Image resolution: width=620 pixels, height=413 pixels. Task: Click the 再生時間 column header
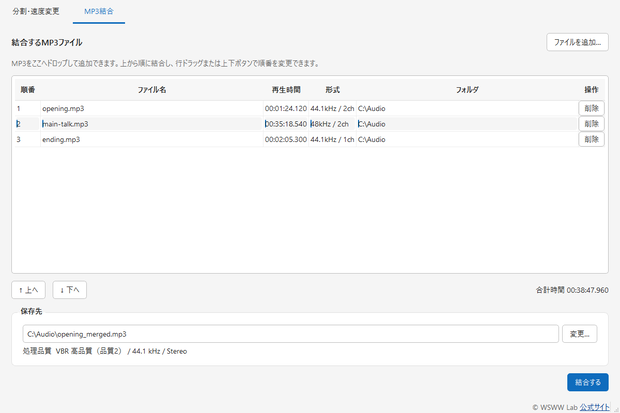click(286, 90)
